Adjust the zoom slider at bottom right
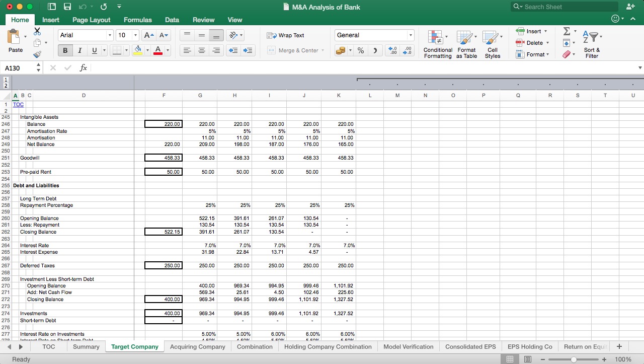644x364 pixels. [x=574, y=358]
